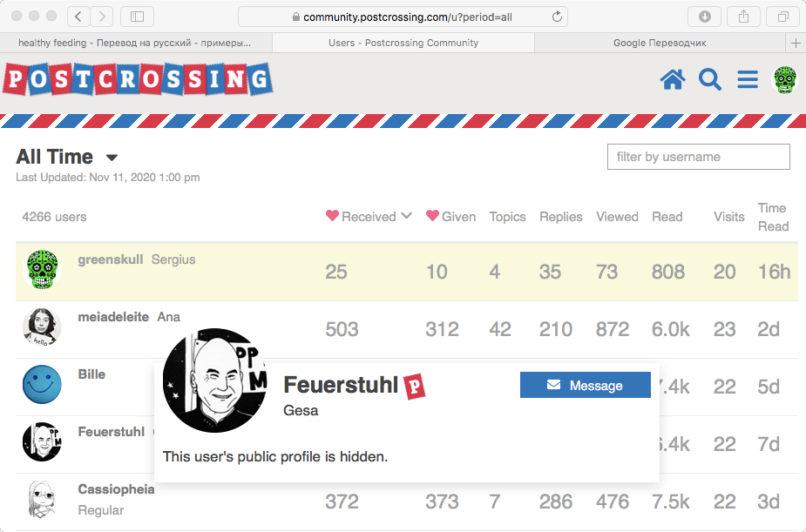The width and height of the screenshot is (806, 532).
Task: Click meiadeleite's Received count "503"
Action: pyautogui.click(x=342, y=329)
